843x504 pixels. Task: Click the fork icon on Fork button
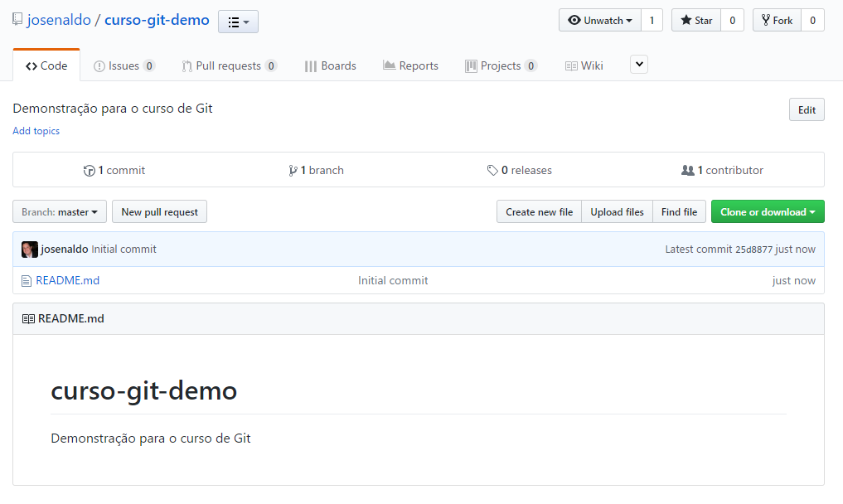[x=766, y=21]
